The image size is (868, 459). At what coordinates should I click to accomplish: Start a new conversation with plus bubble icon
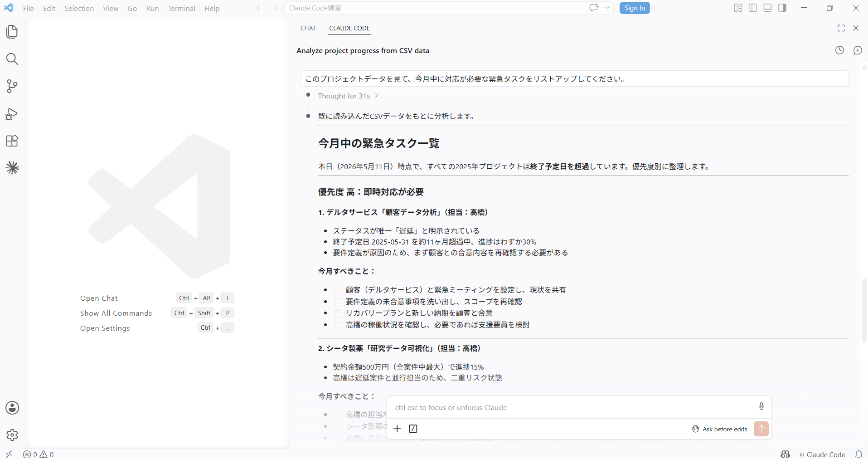pos(858,50)
